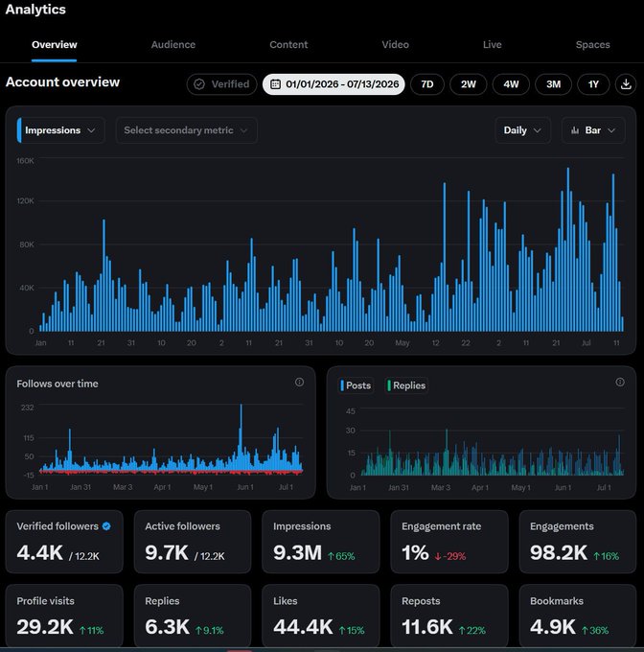Viewport: 644px width, 652px height.
Task: Click the Mar 3 label on posts chart
Action: 441,487
